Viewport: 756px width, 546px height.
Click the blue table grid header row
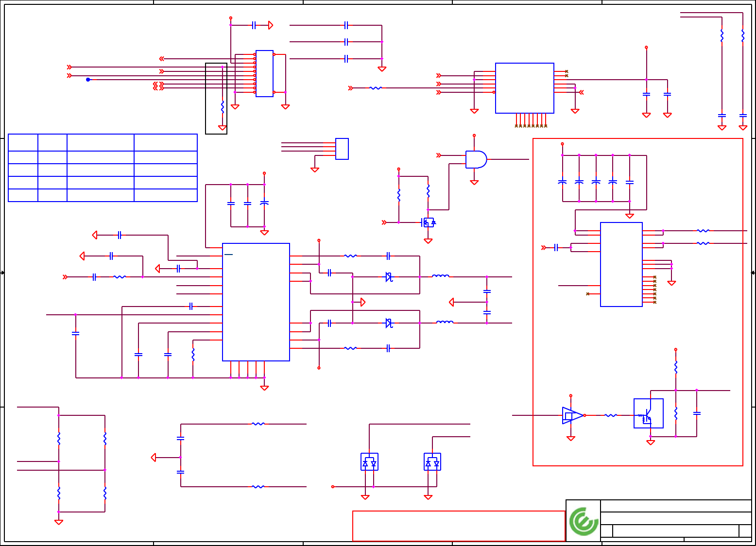[103, 142]
